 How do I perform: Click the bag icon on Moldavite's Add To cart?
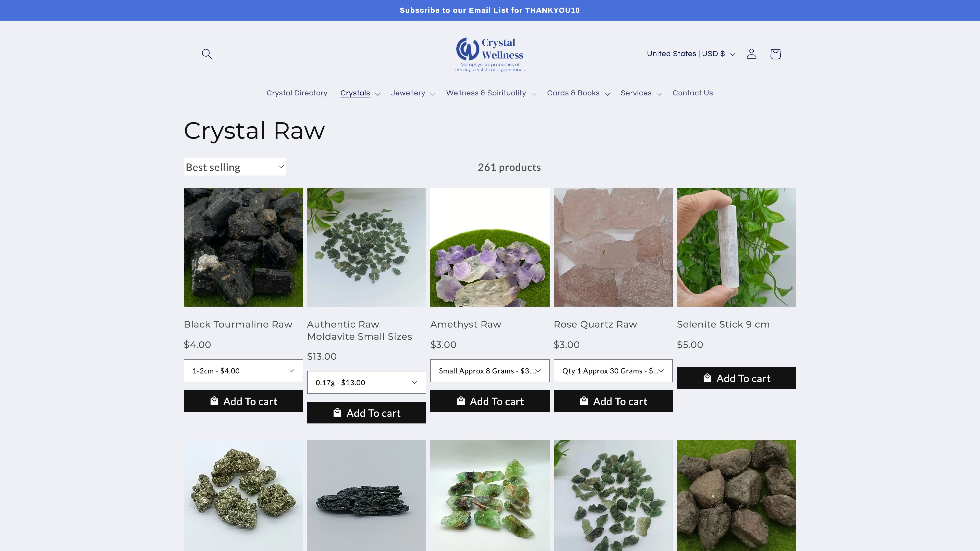click(337, 412)
